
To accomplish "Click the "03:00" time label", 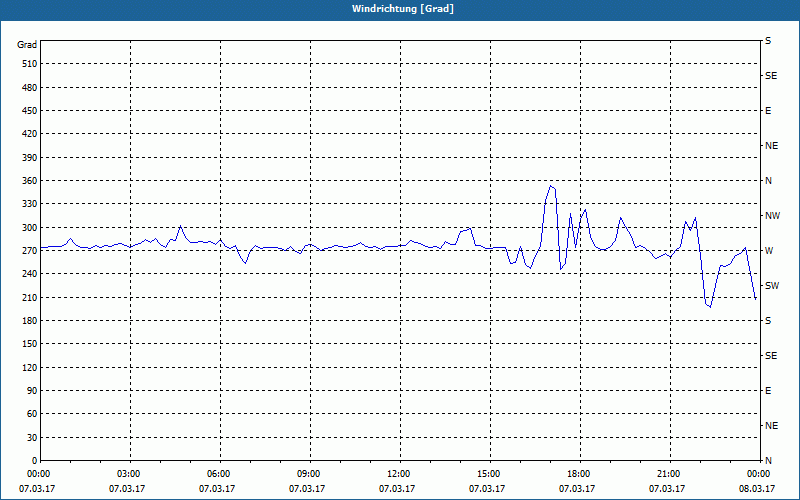I will pyautogui.click(x=128, y=474).
